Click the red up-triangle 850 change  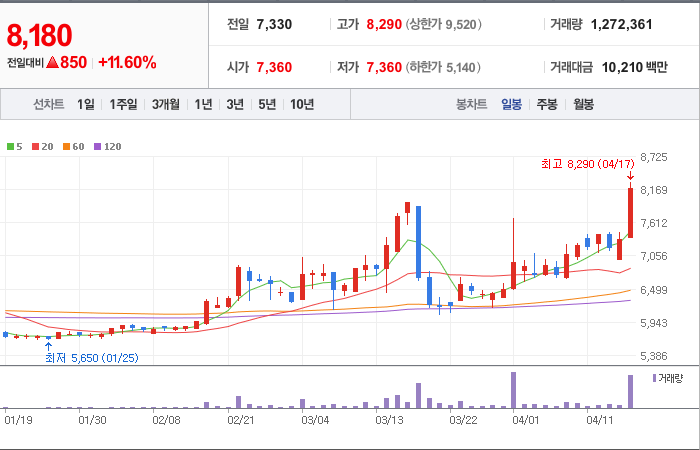coord(67,62)
